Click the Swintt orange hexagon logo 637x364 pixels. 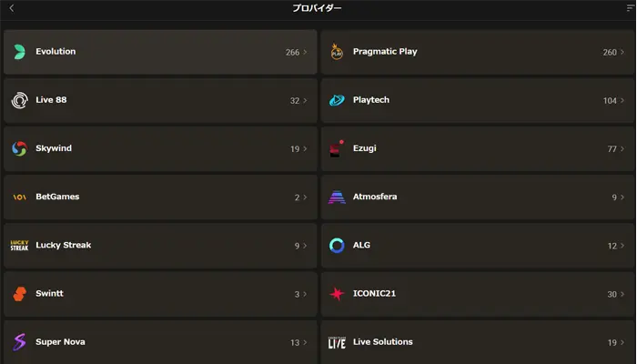(19, 294)
